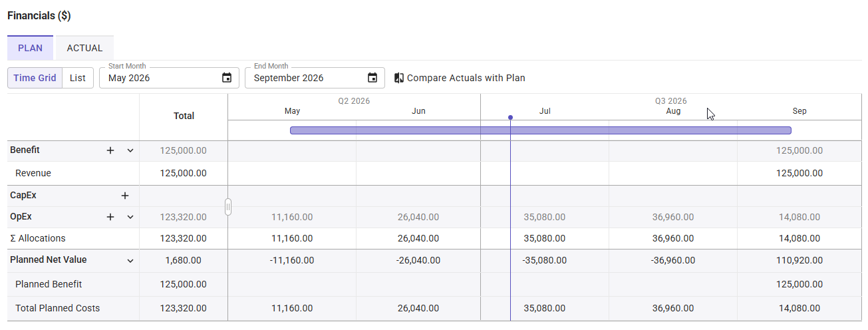Collapse the Benefit section chevron
This screenshot has height=330, width=868.
pos(130,150)
